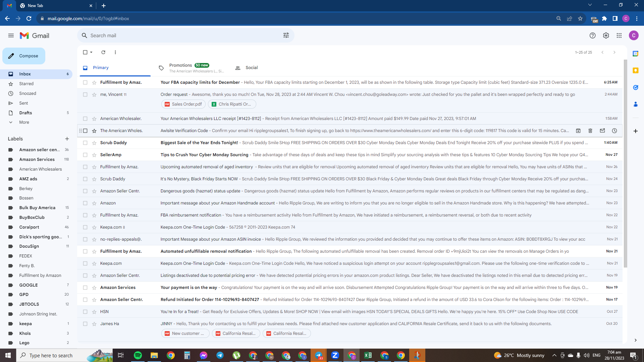This screenshot has height=362, width=644.
Task: Check the Dangerous goods hazmat email checkbox
Action: tap(85, 191)
